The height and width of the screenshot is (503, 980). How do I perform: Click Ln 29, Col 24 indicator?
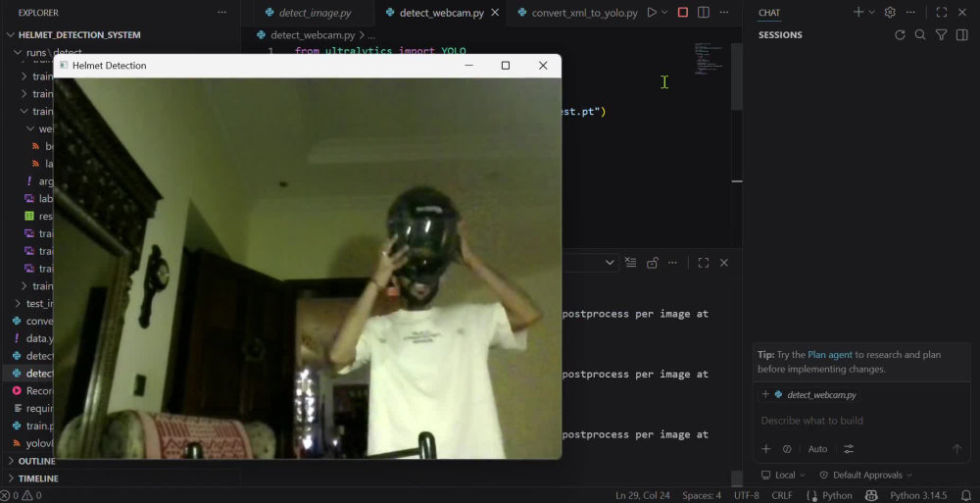coord(643,496)
